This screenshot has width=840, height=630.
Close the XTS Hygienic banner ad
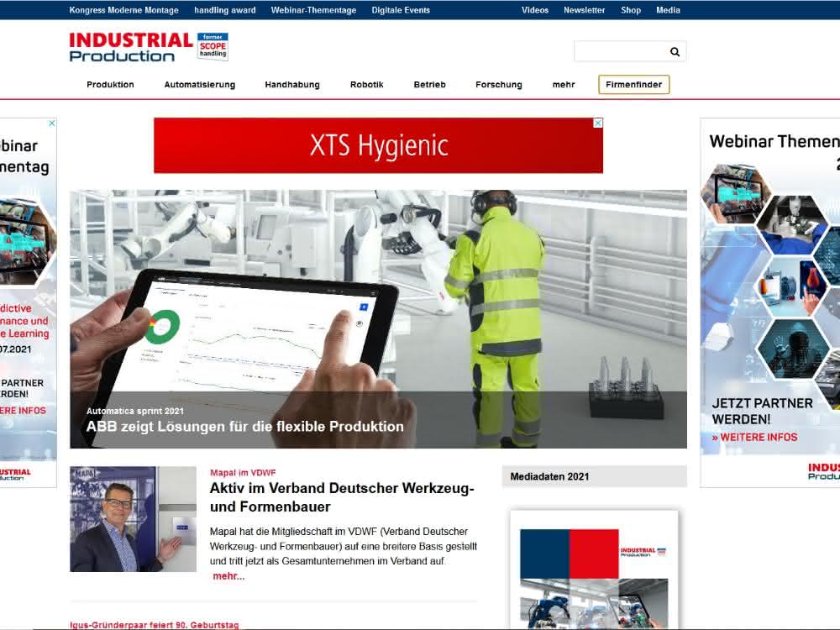[598, 123]
